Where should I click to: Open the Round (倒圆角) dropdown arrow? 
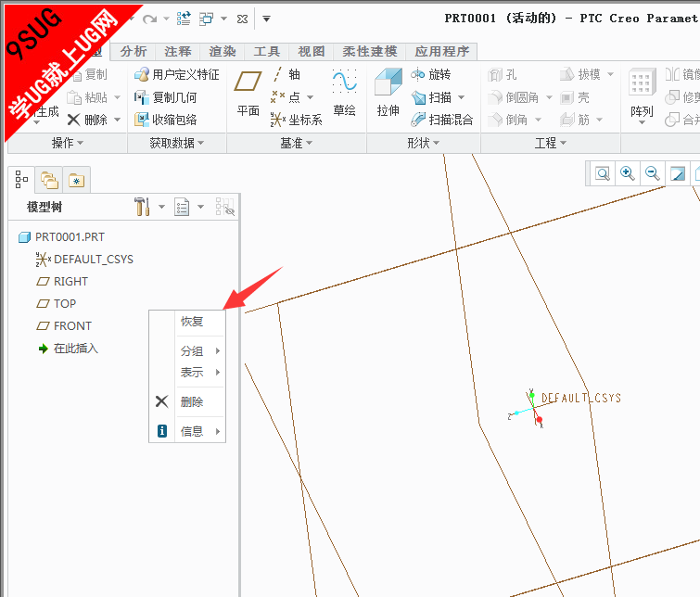[x=550, y=97]
